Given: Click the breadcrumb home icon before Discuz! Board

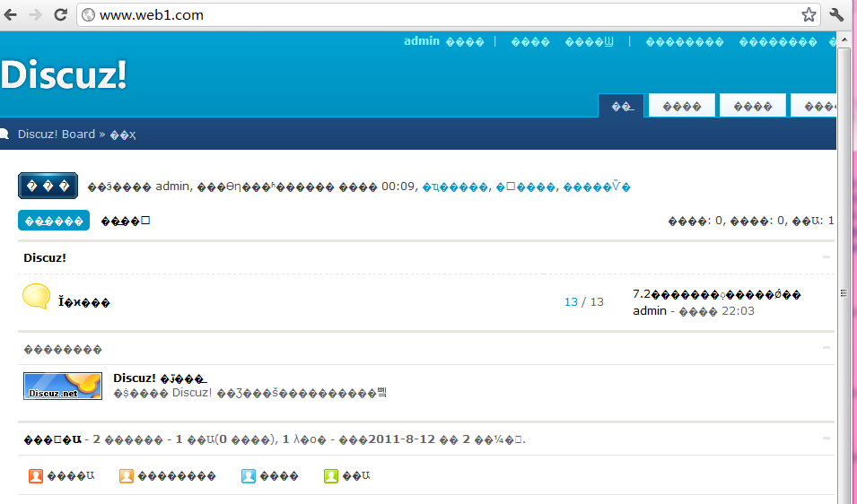Looking at the screenshot, I should pos(4,135).
